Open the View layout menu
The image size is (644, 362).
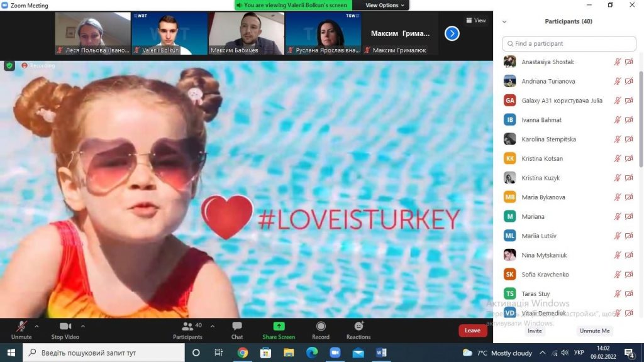[476, 20]
